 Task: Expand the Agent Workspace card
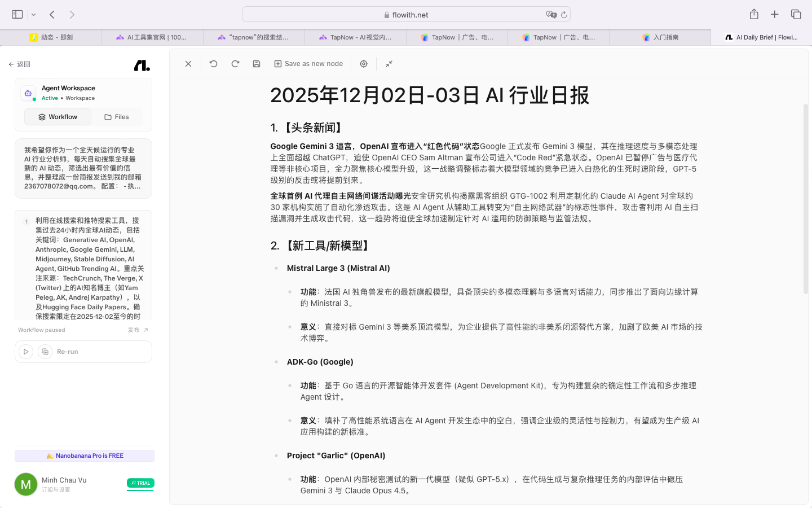(83, 93)
